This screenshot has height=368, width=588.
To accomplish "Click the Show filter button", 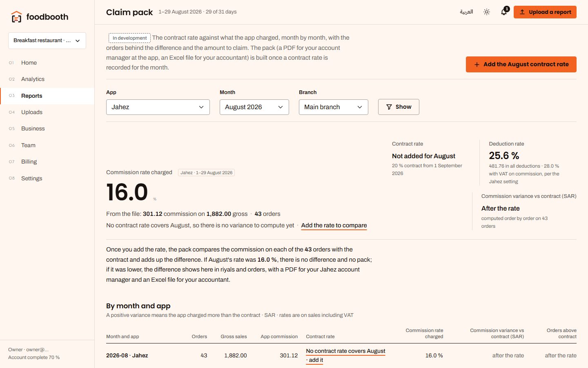I will (x=399, y=107).
